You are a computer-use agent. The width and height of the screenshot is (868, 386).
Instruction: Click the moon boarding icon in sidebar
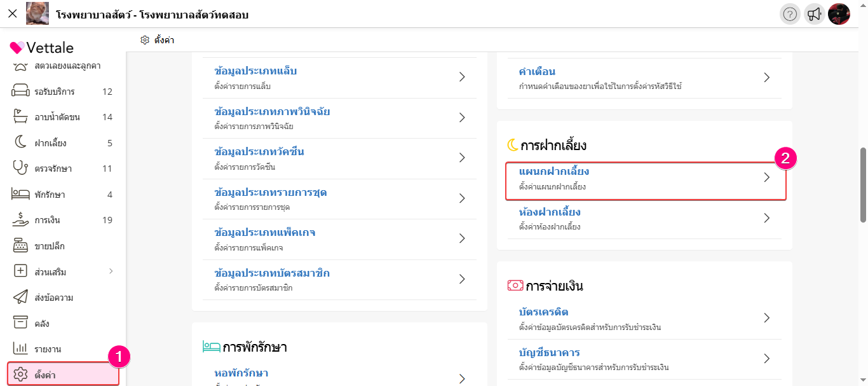20,142
